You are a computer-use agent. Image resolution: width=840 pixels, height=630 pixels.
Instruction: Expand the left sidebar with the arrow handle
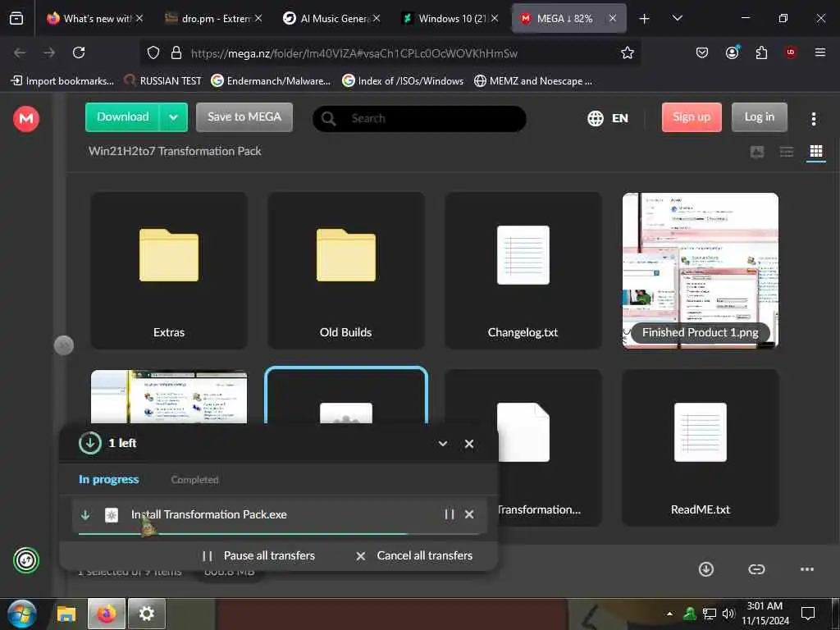[x=64, y=345]
